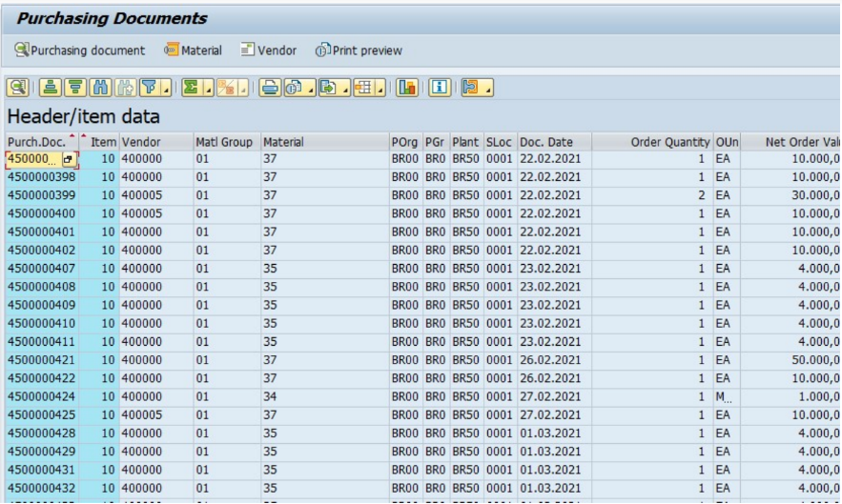The image size is (842, 504).
Task: Select purchasing document 4500000424
Action: [x=41, y=396]
